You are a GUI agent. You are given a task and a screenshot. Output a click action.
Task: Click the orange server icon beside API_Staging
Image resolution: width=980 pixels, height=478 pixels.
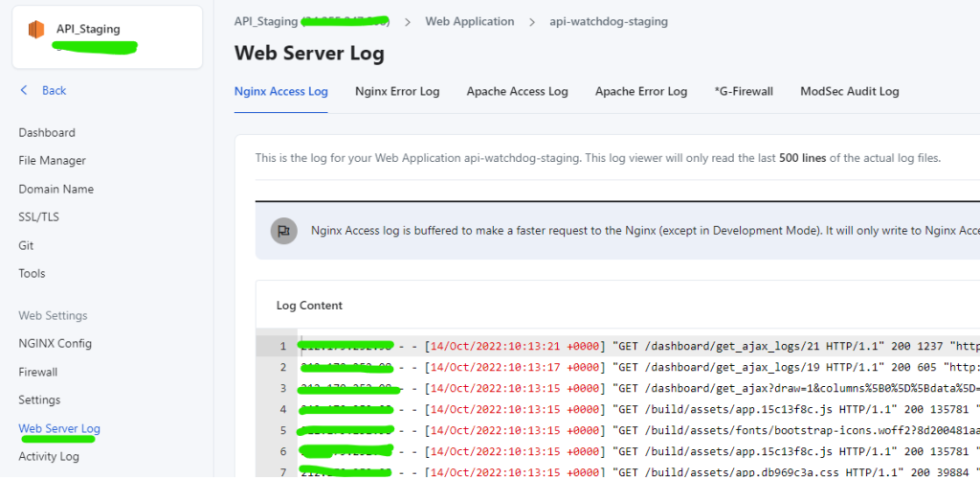(x=35, y=30)
